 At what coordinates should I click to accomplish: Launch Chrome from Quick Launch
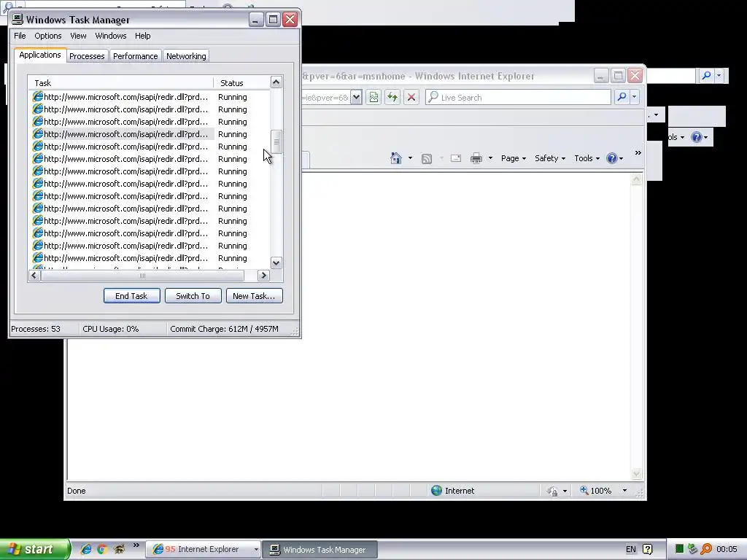pos(102,549)
